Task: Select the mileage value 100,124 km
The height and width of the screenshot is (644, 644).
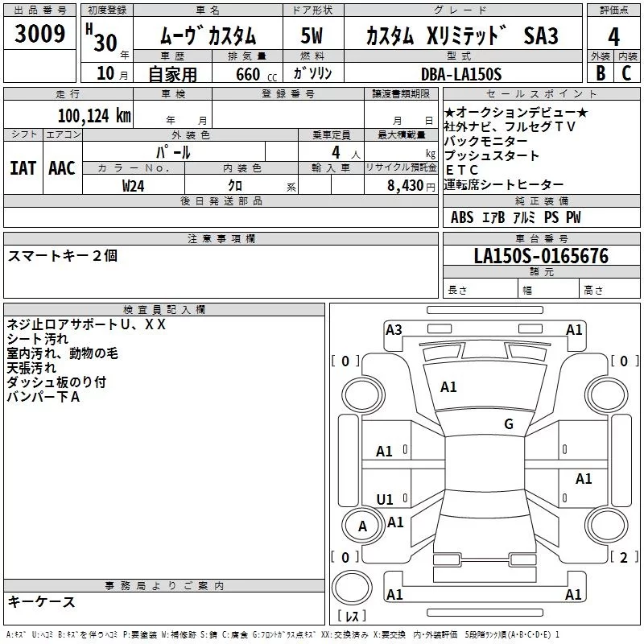Action: coord(94,116)
